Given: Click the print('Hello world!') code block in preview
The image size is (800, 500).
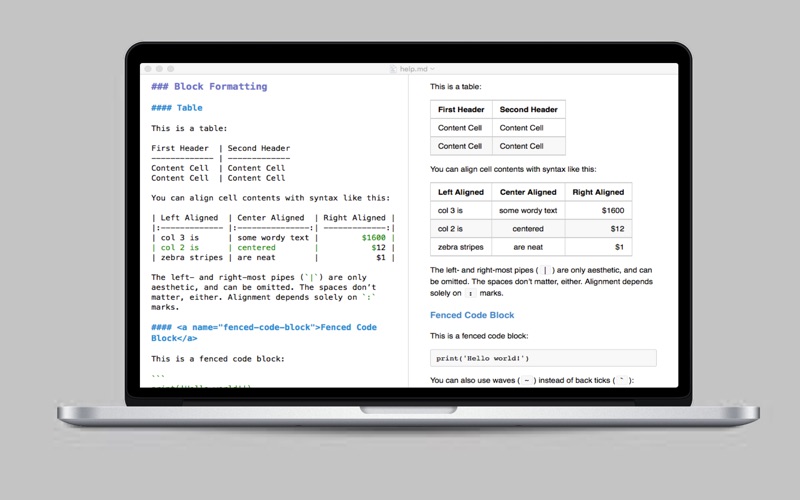Looking at the screenshot, I should coord(543,358).
